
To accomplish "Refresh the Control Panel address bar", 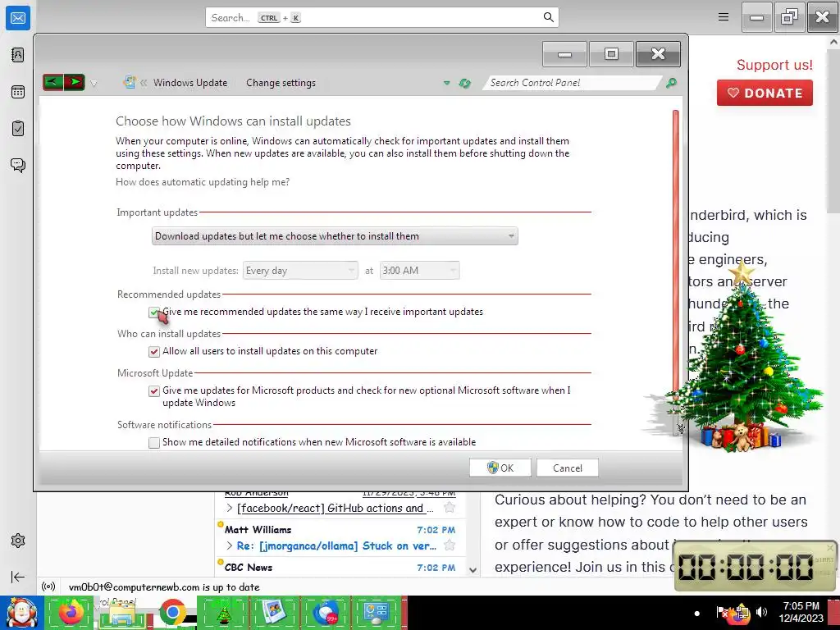I will click(464, 83).
